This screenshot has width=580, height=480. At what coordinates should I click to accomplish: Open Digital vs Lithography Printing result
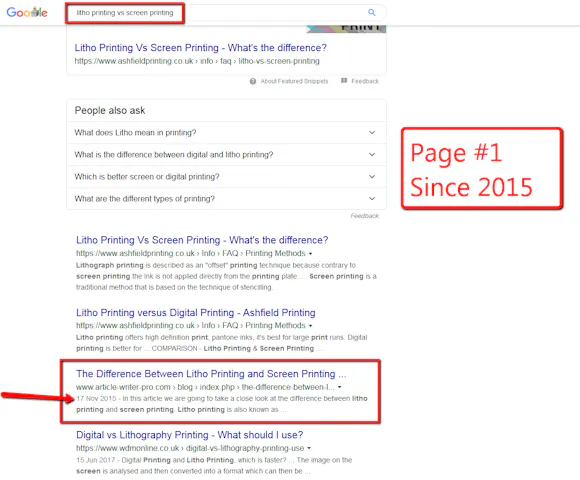pos(189,435)
